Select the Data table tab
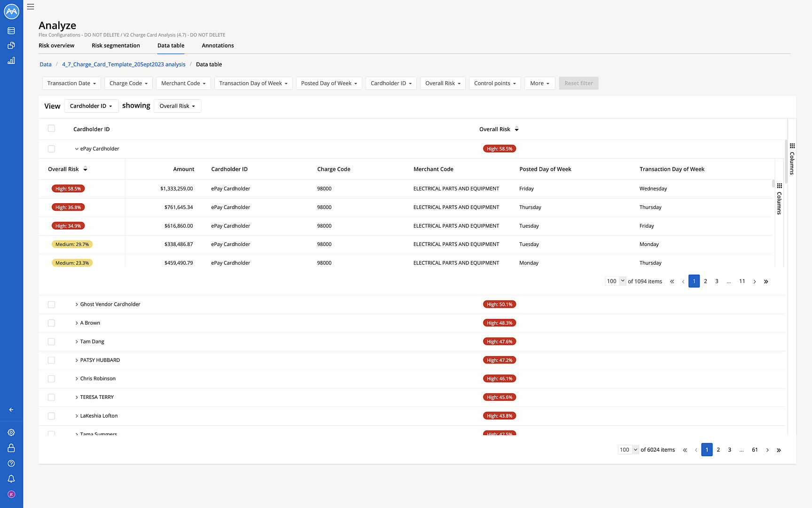 [171, 46]
